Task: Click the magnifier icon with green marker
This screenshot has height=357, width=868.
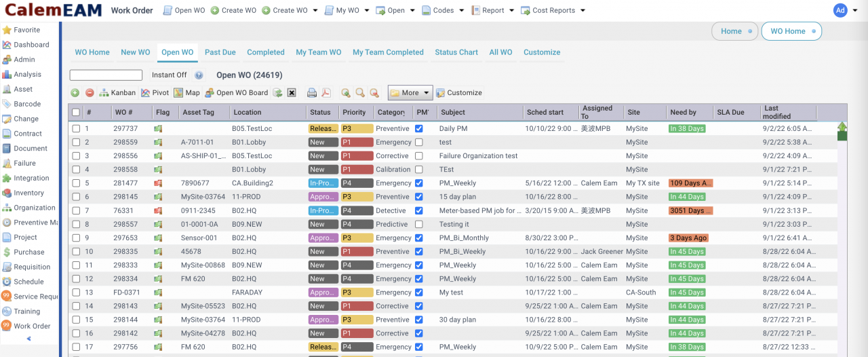Action: tap(346, 93)
